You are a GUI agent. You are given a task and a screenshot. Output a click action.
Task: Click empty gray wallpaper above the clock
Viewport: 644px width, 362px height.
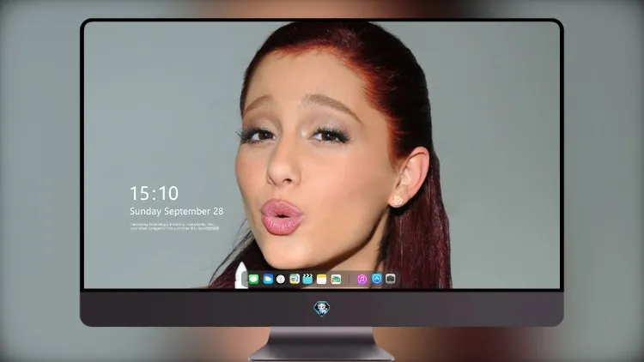(156, 124)
